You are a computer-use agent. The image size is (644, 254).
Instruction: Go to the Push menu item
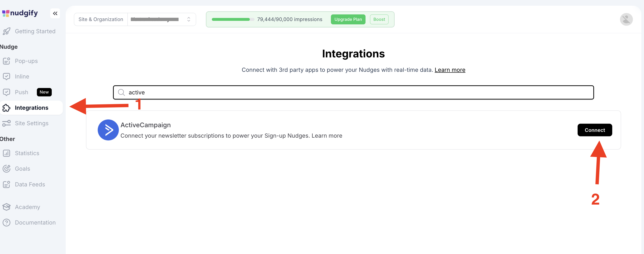[x=22, y=92]
